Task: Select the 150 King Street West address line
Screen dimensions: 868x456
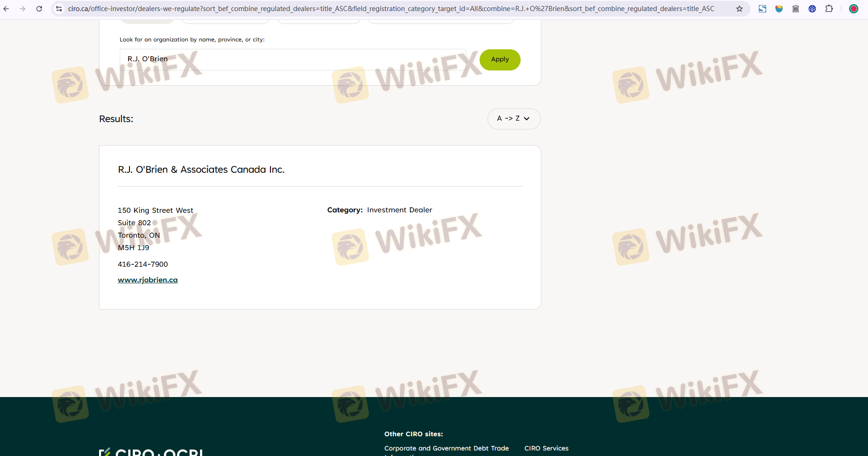Action: coord(156,210)
